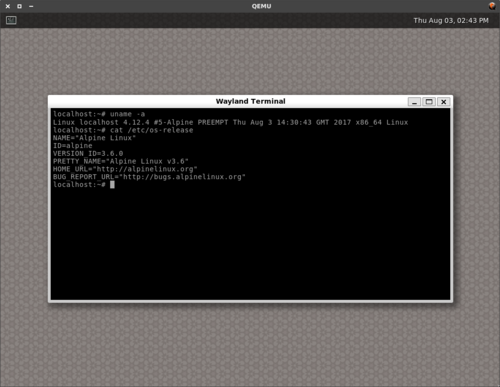Click the NAME="Alpine Linux" output line
Viewport: 500px width, 387px height.
pyautogui.click(x=94, y=138)
